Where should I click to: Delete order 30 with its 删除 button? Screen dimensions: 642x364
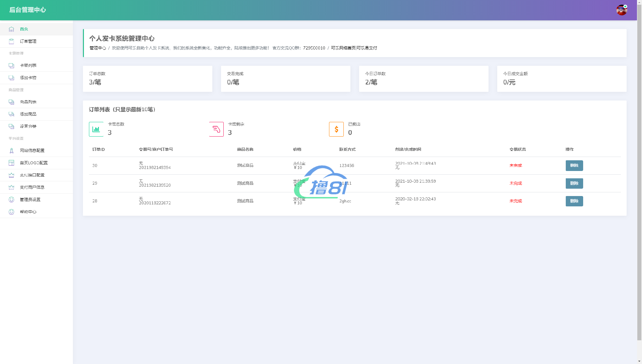click(x=574, y=166)
